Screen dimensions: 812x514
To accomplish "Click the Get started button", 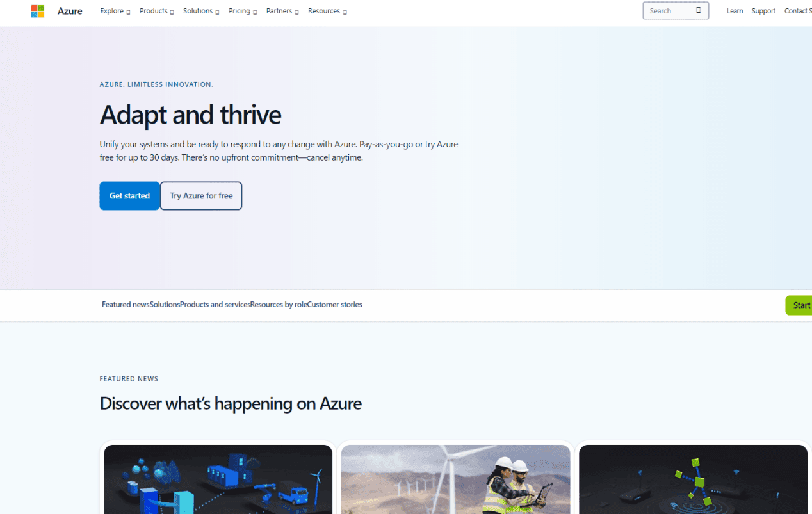I will point(129,196).
